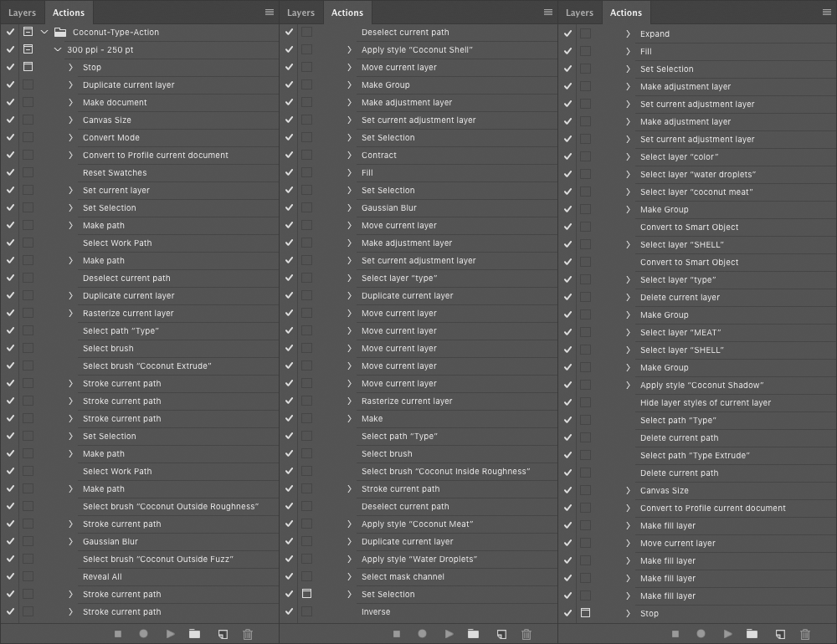Toggle checkmark for Inverse step
The image size is (837, 644).
[289, 611]
